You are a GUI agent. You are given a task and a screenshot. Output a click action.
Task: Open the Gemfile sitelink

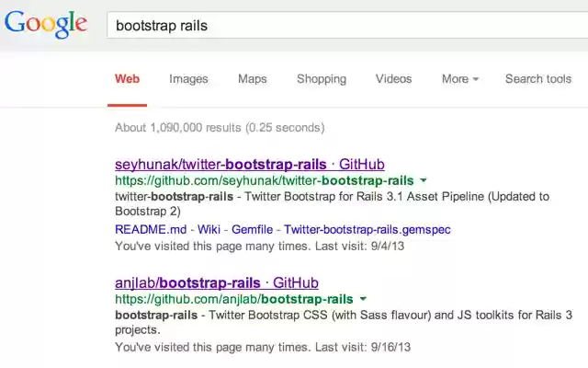(252, 229)
